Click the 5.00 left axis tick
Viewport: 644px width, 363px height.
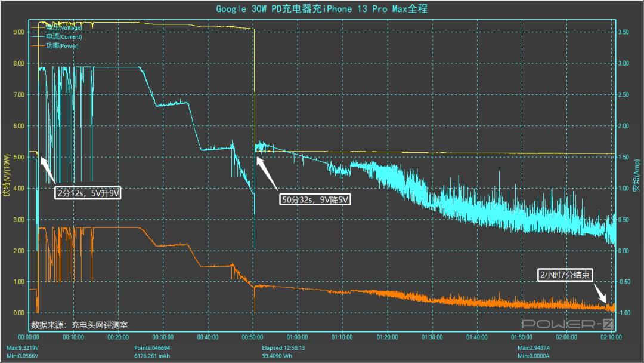(x=19, y=158)
